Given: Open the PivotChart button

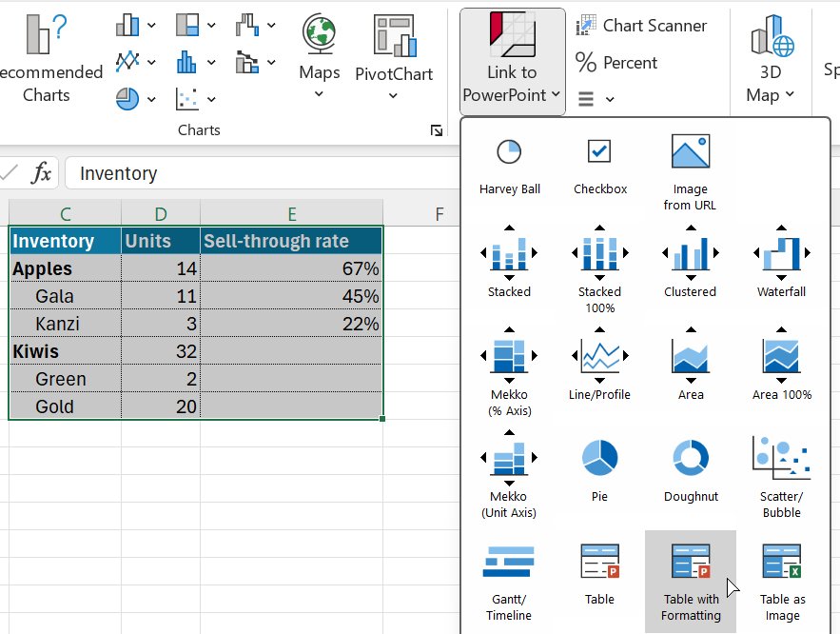Looking at the screenshot, I should (x=394, y=56).
